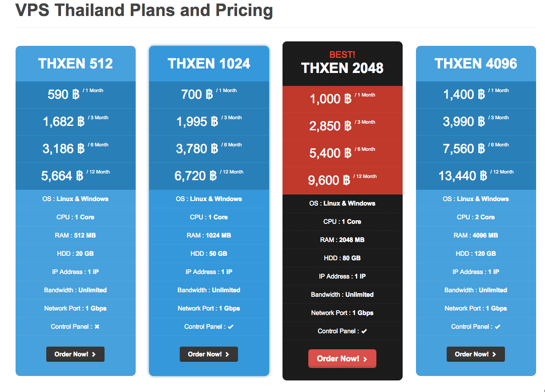Order the THXEN 1024 plan

click(x=209, y=354)
